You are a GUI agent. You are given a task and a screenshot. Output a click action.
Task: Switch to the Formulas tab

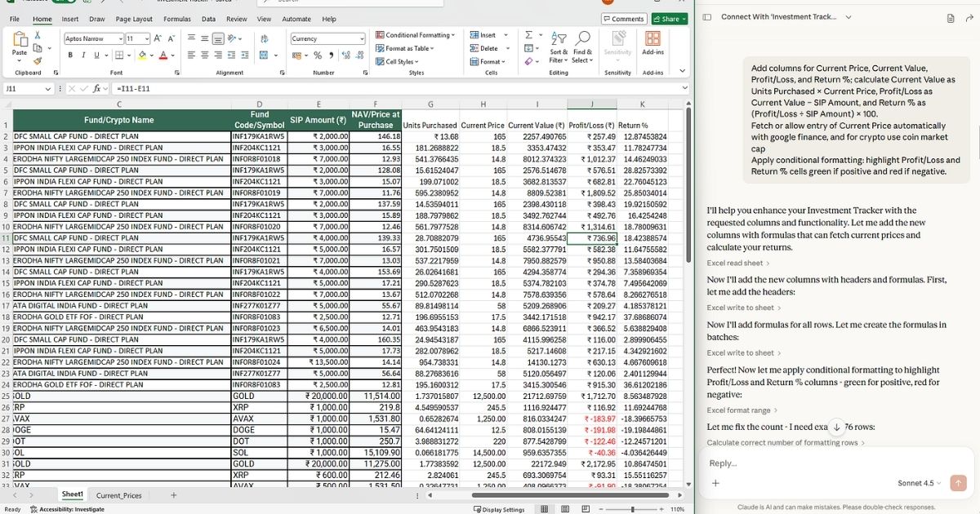177,19
